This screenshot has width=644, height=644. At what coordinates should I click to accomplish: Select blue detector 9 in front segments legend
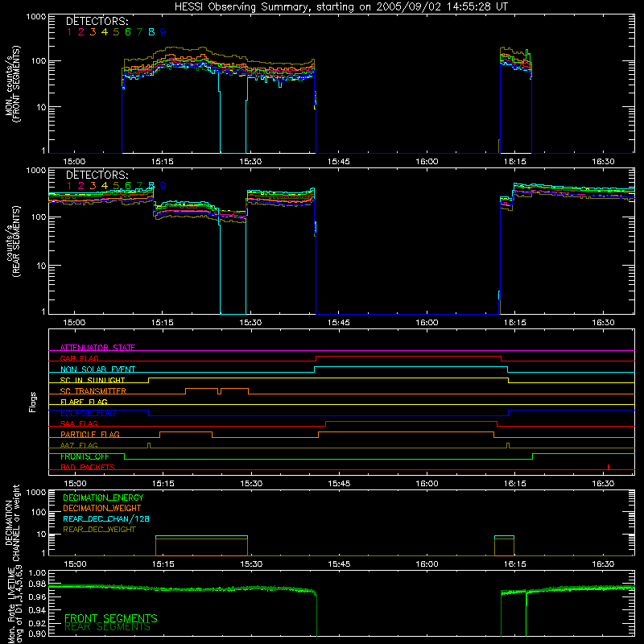coord(163,31)
